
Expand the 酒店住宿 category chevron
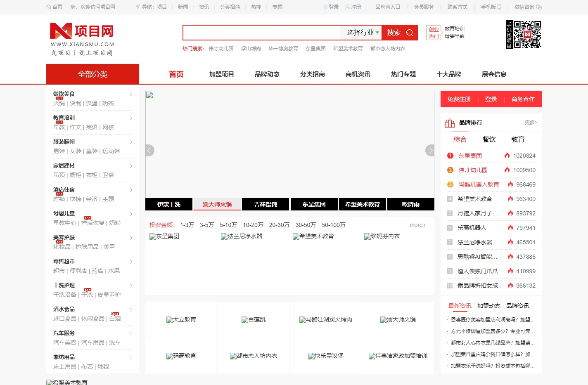(x=131, y=190)
